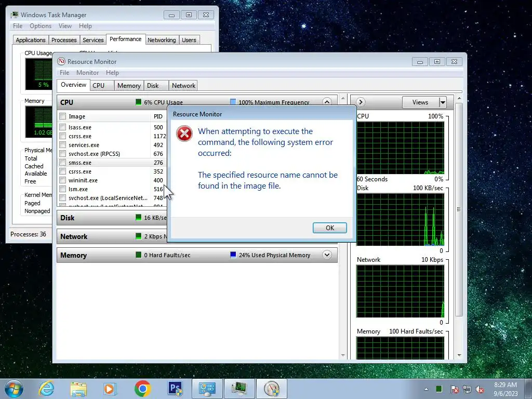The height and width of the screenshot is (399, 532).
Task: Click the Show Desktop strip
Action: (528, 389)
